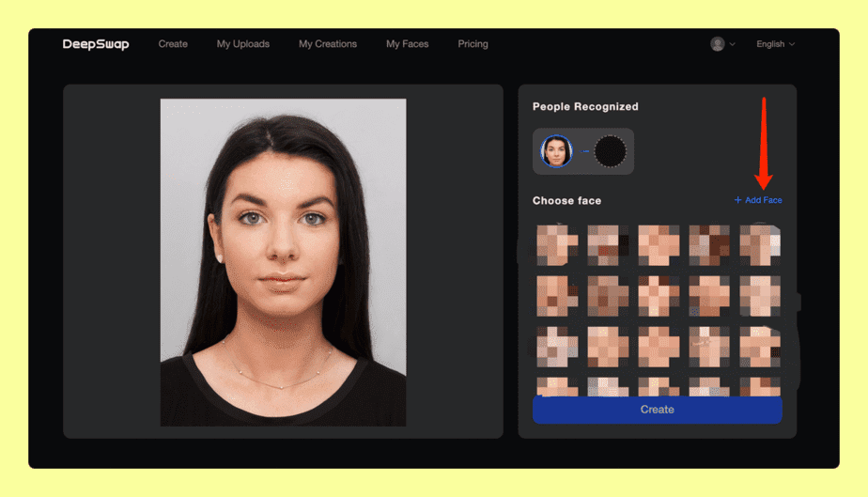Choose fifth face in second row

760,296
